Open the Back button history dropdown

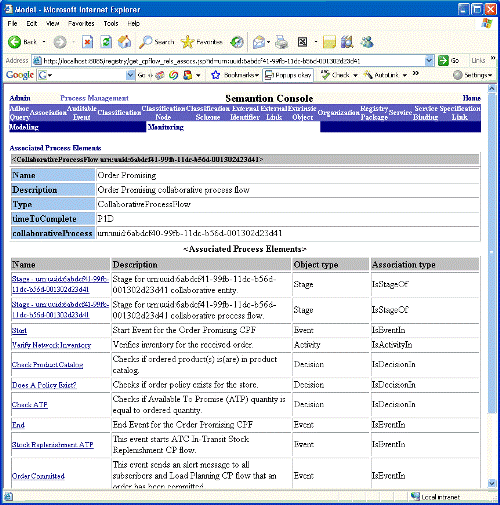pyautogui.click(x=44, y=42)
